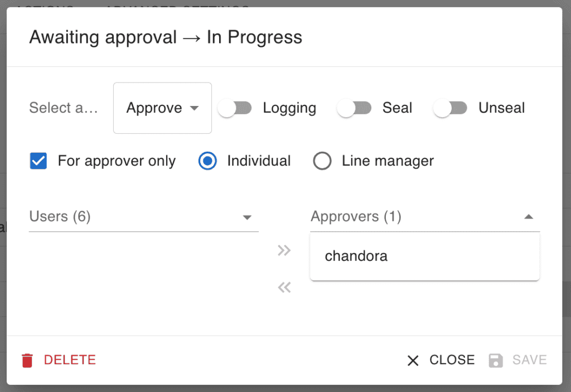Turn on the Seal toggle
This screenshot has width=571, height=392.
coord(354,108)
